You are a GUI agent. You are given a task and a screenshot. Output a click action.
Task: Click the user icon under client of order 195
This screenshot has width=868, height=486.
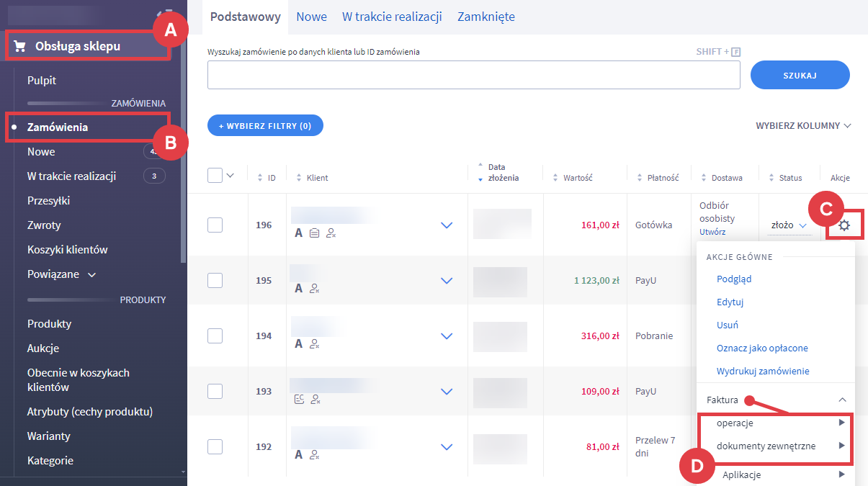click(314, 288)
